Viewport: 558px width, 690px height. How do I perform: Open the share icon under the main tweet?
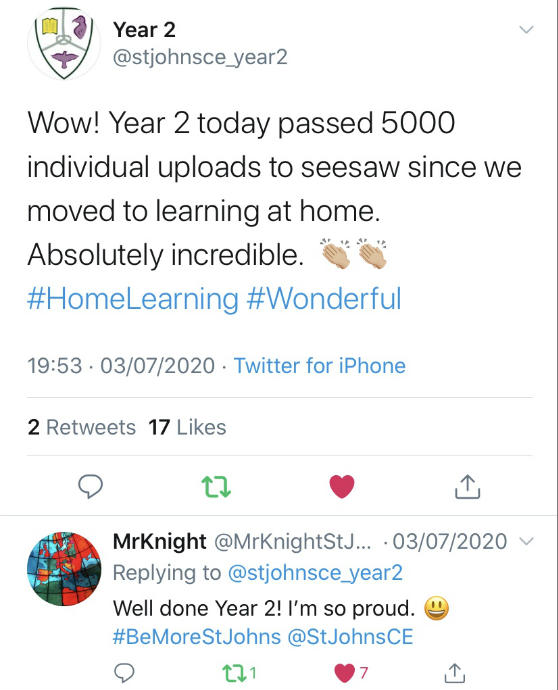(467, 486)
